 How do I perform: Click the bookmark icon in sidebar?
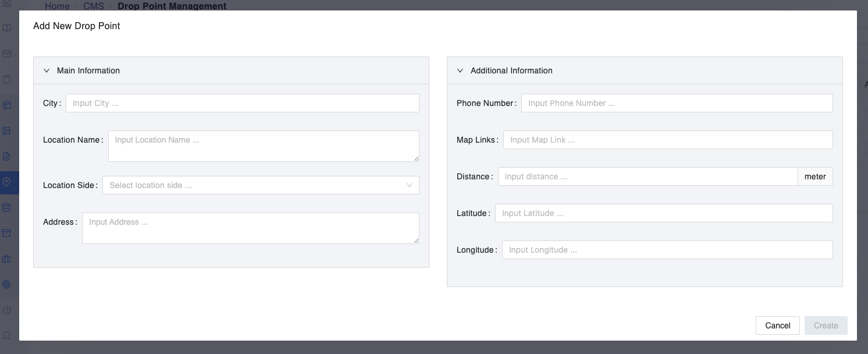(7, 336)
